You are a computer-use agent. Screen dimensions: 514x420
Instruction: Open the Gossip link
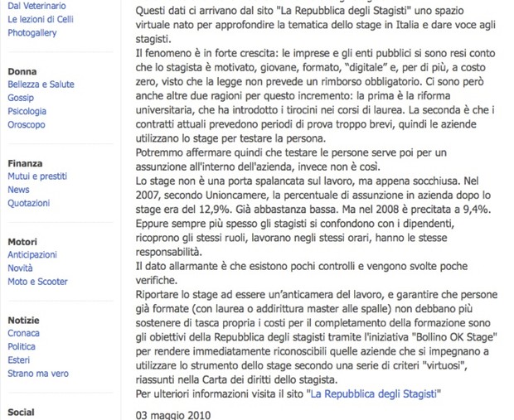point(21,98)
